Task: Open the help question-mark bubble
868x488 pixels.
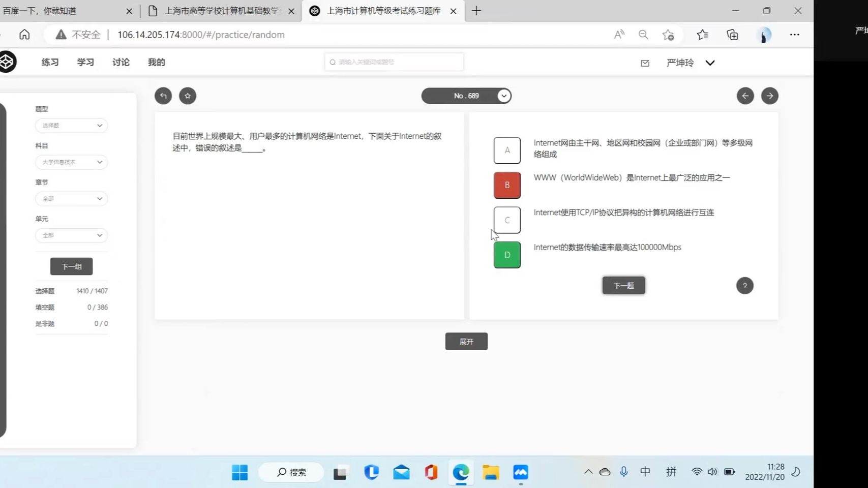Action: [744, 286]
